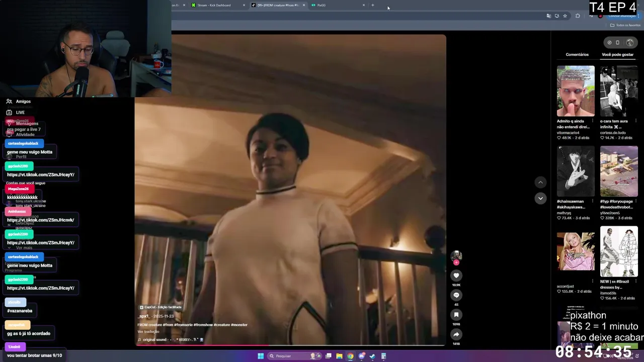Screen dimensions: 644x362
Task: Open a new browser tab with plus
Action: tap(373, 5)
